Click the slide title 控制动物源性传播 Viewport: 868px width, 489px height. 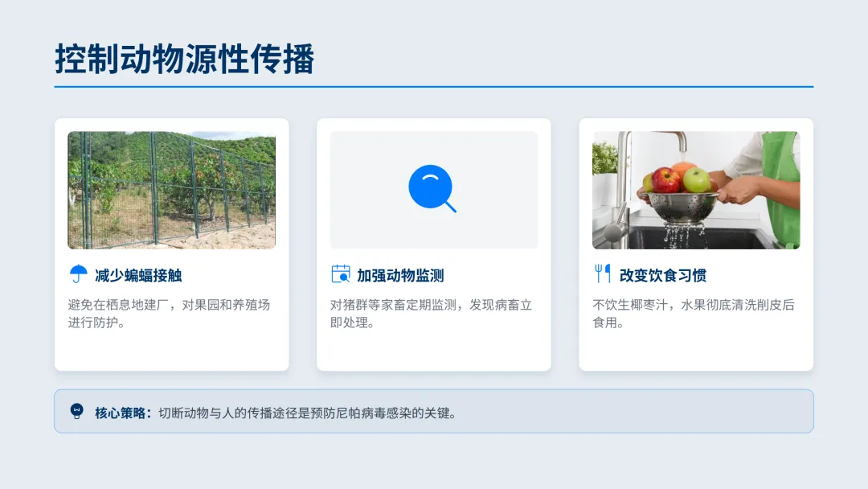pos(185,59)
